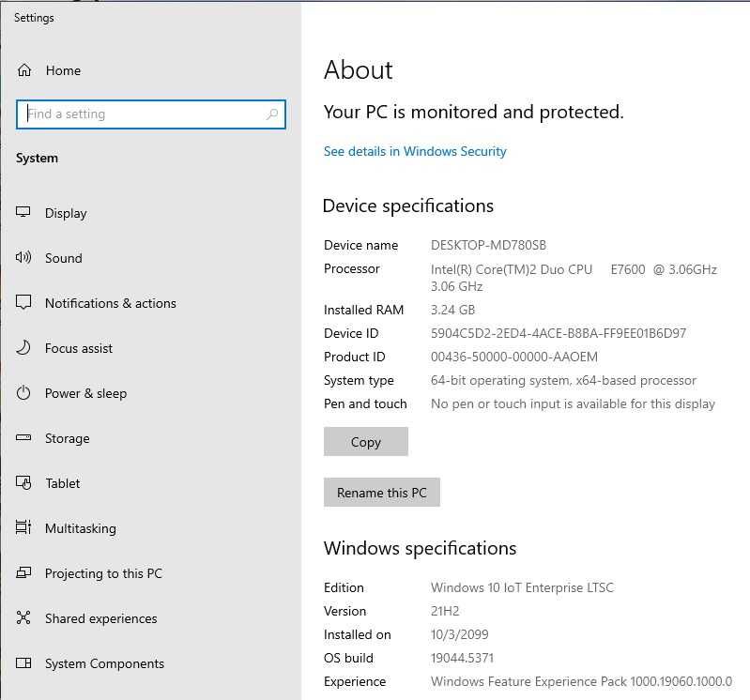
Task: Click the Tablet icon
Action: click(23, 482)
